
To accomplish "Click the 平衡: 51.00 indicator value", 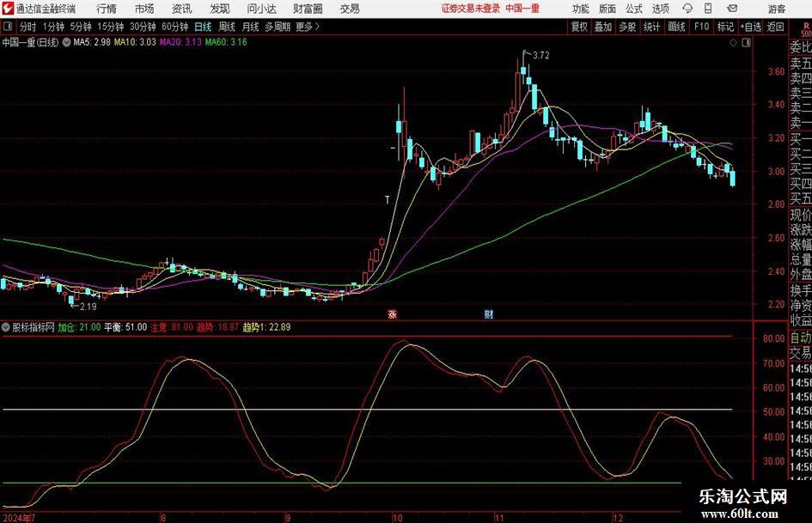I will pyautogui.click(x=125, y=327).
